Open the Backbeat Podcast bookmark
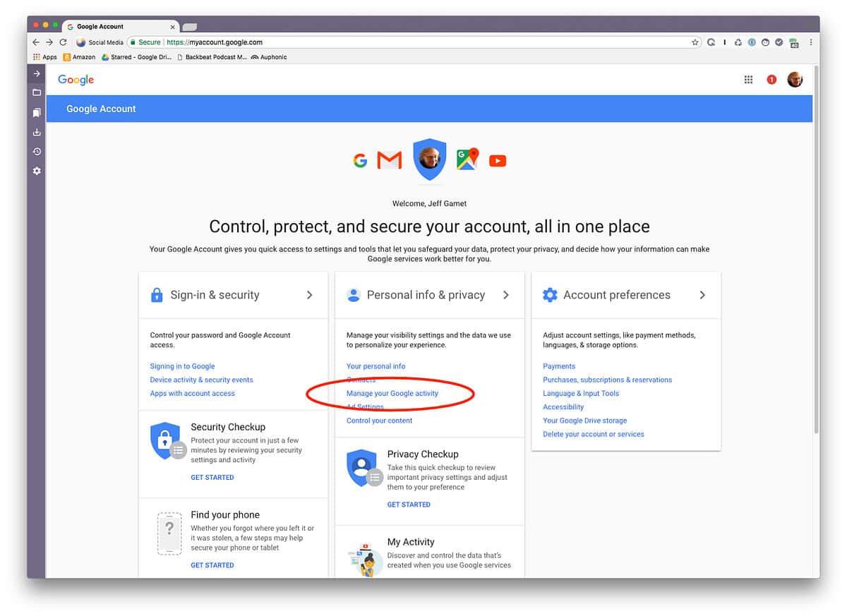This screenshot has width=847, height=616. pos(212,57)
